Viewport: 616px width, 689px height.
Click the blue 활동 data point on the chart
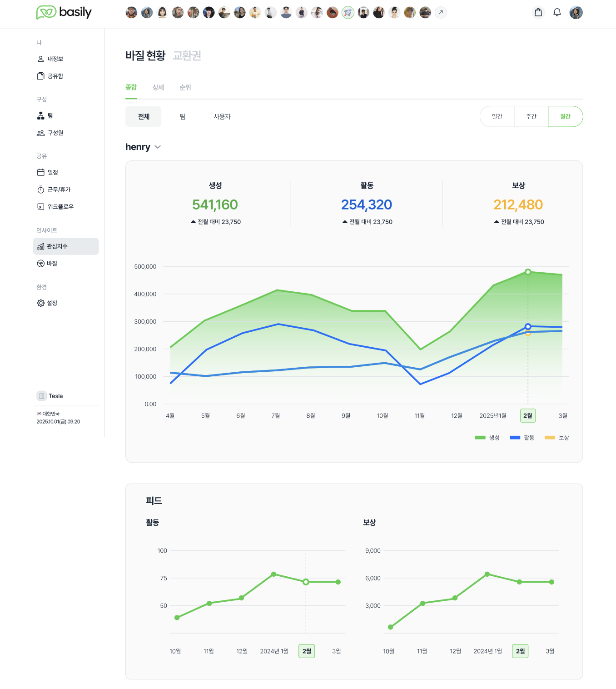[x=528, y=326]
